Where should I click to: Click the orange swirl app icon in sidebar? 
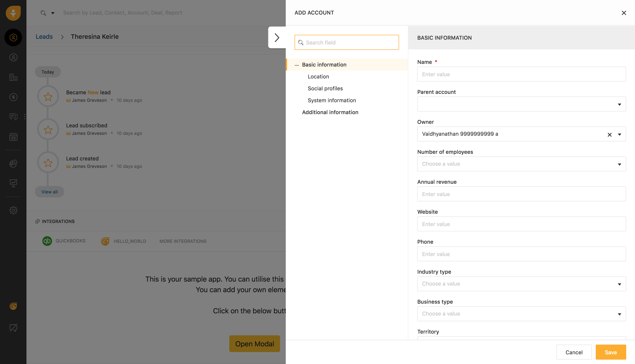pos(13,306)
